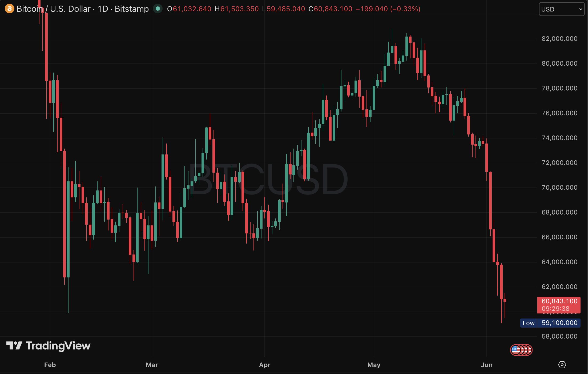This screenshot has width=588, height=374.
Task: Click the close value C60,843.100
Action: point(330,9)
